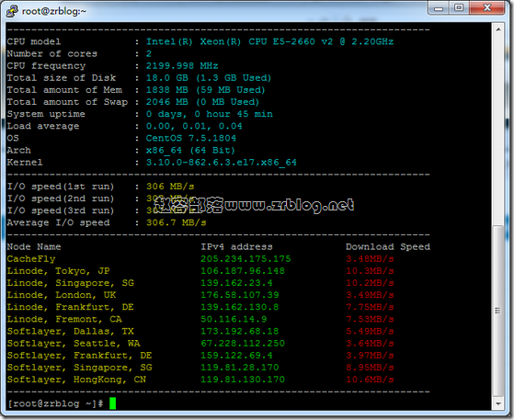
Task: Click the CentOS 7.5.1804 OS value
Action: 190,138
